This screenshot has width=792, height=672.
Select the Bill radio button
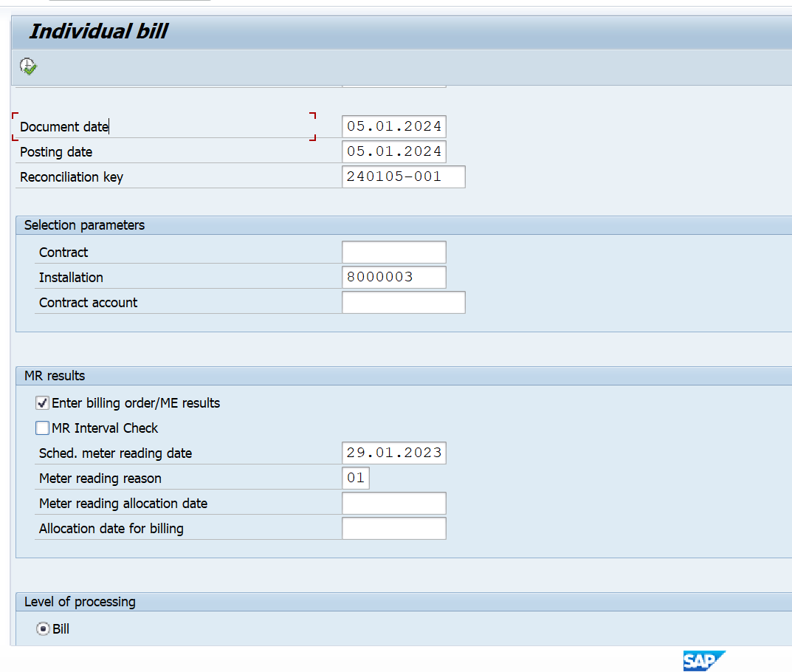coord(43,629)
